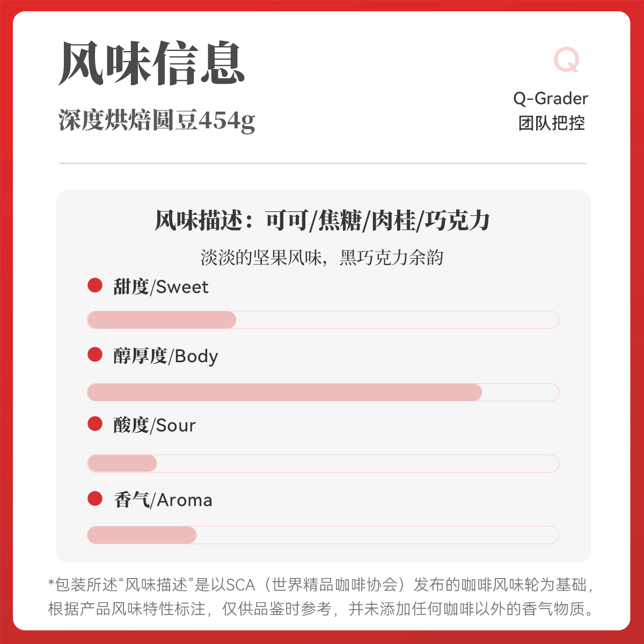Click the Sweet level bar fill
The image size is (644, 644).
(x=162, y=320)
